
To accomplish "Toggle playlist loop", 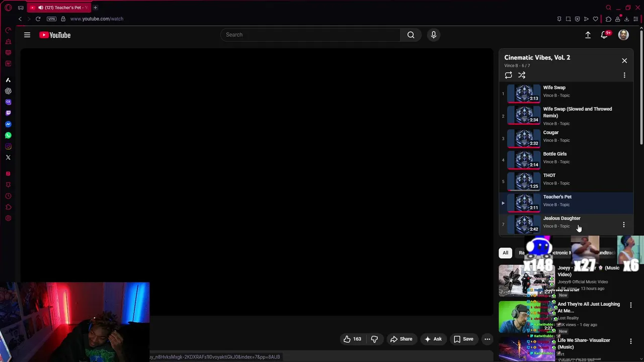I will click(x=508, y=75).
